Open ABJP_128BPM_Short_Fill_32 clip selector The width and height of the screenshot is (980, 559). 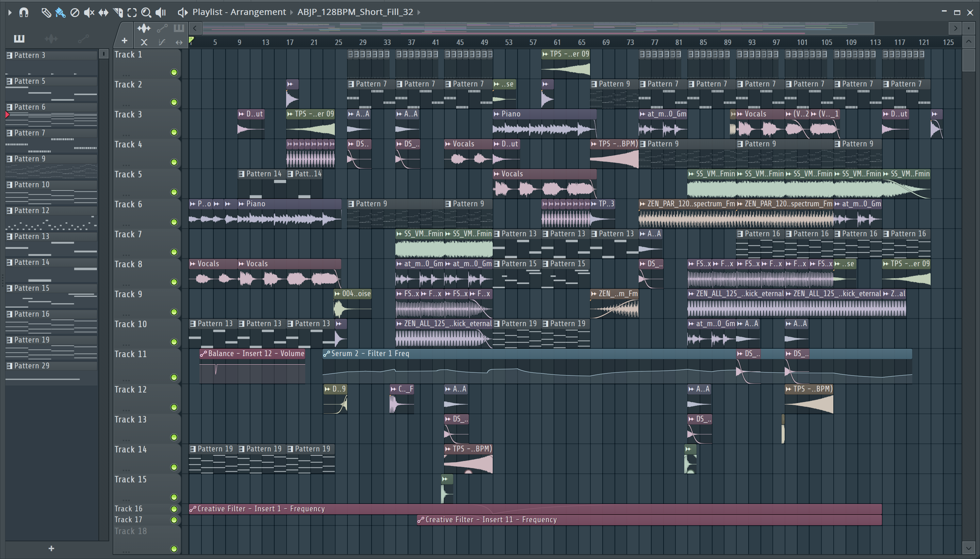[x=355, y=12]
